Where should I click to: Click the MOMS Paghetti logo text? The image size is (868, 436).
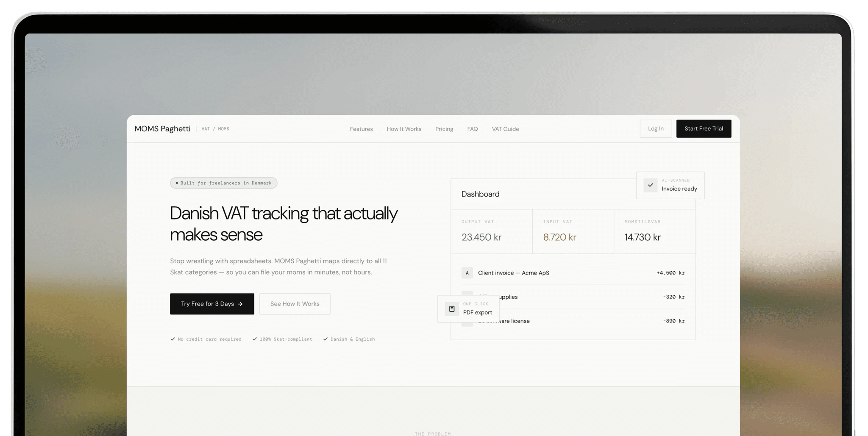point(162,129)
